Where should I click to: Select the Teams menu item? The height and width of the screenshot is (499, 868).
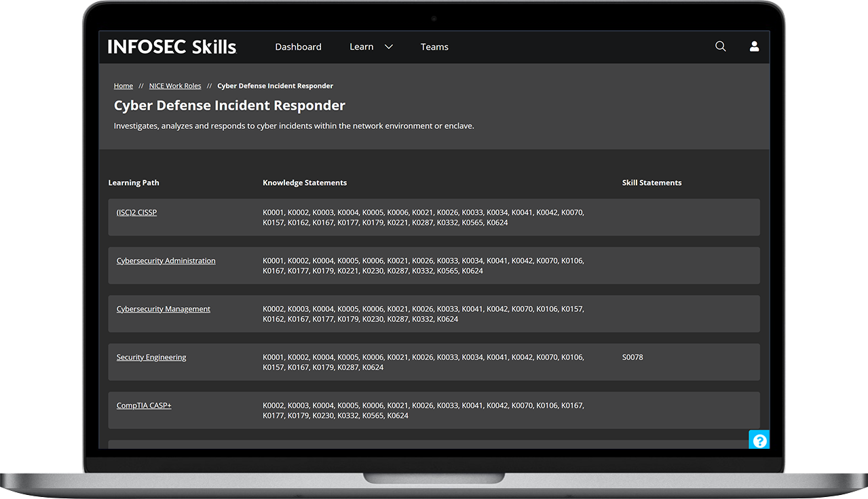click(x=434, y=46)
